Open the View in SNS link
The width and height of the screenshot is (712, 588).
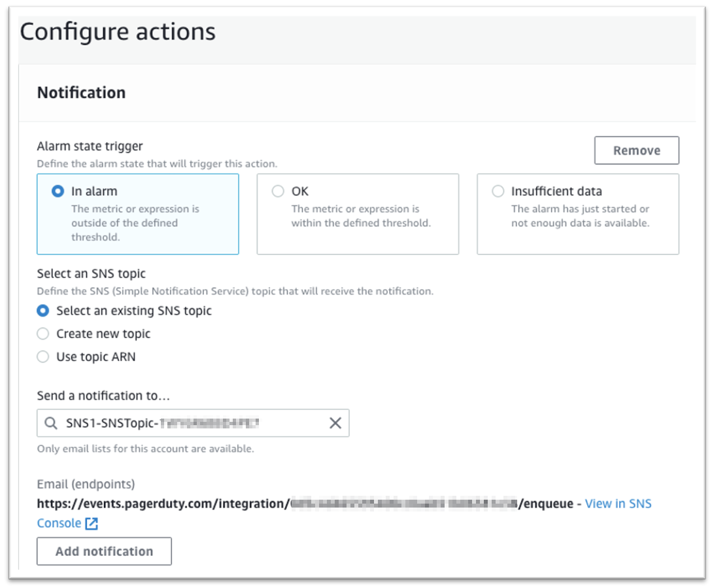click(618, 504)
